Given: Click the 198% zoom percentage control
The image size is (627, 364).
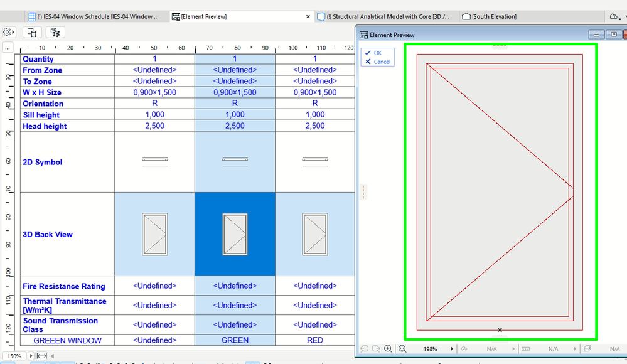Looking at the screenshot, I should coord(430,348).
